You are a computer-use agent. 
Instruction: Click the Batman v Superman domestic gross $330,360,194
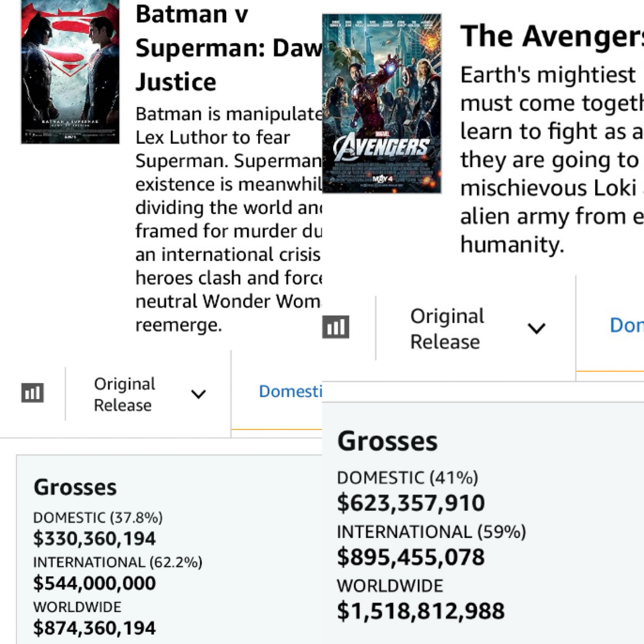(x=94, y=539)
